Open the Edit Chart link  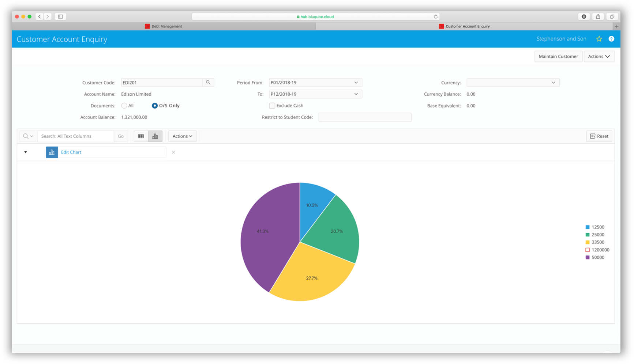[71, 152]
